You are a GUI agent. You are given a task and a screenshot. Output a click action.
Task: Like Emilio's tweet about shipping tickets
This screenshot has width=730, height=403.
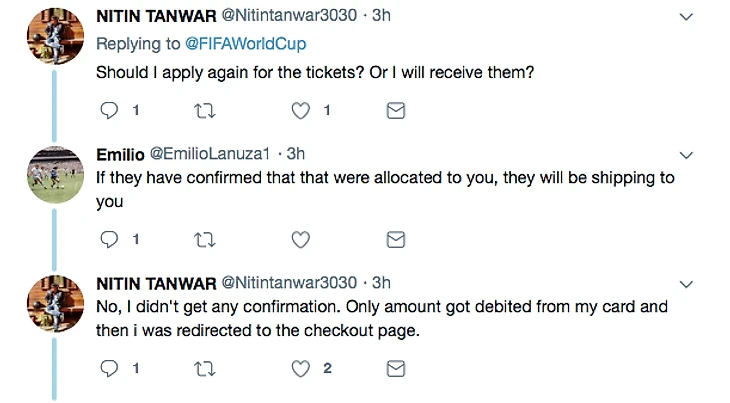[300, 240]
